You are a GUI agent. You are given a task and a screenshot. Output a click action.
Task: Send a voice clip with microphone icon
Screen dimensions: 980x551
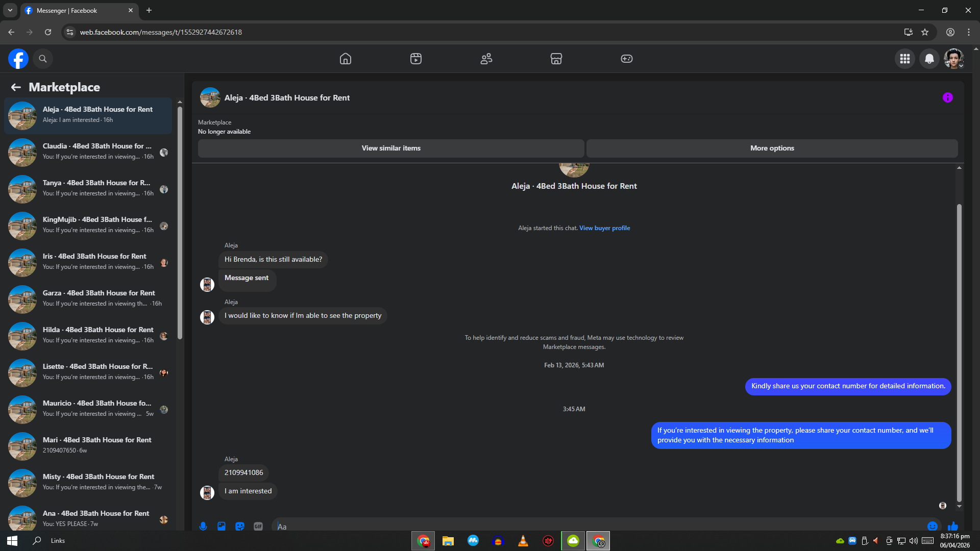(x=203, y=526)
